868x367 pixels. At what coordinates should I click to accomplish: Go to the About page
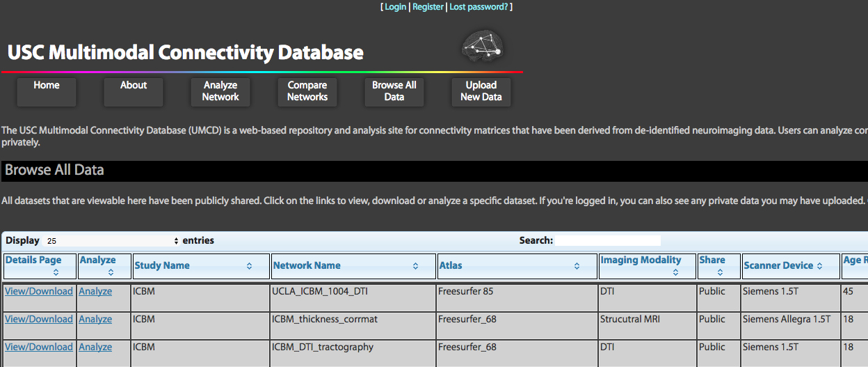tap(134, 92)
